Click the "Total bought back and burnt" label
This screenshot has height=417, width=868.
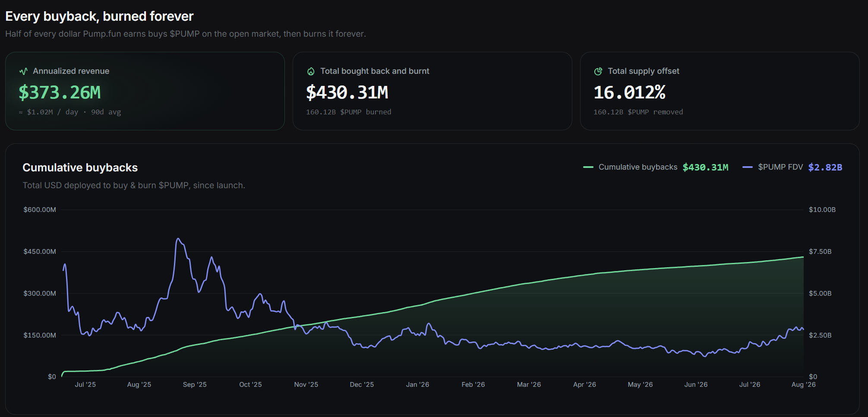coord(375,71)
